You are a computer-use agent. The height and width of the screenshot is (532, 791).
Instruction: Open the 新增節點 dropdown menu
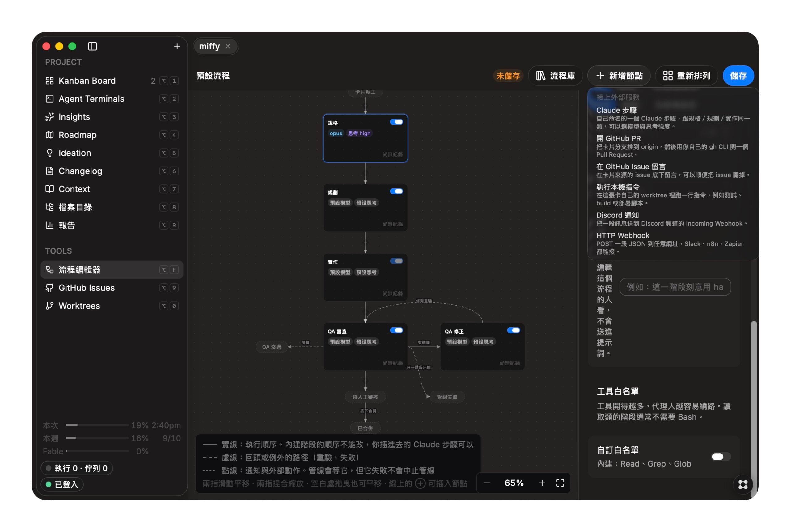click(x=619, y=76)
